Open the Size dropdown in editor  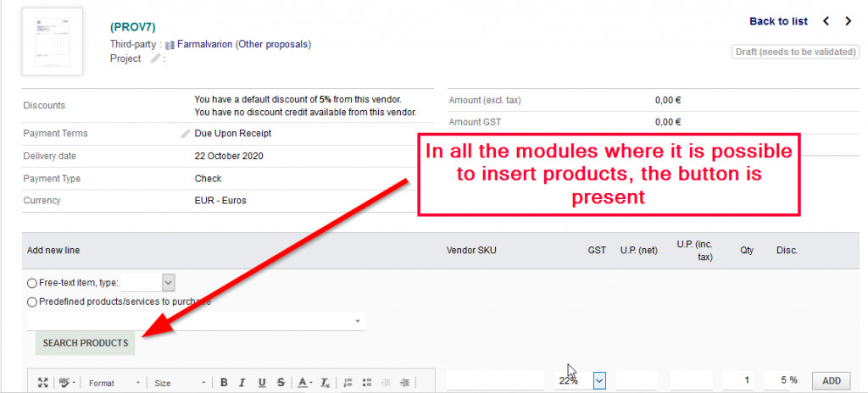coord(180,383)
